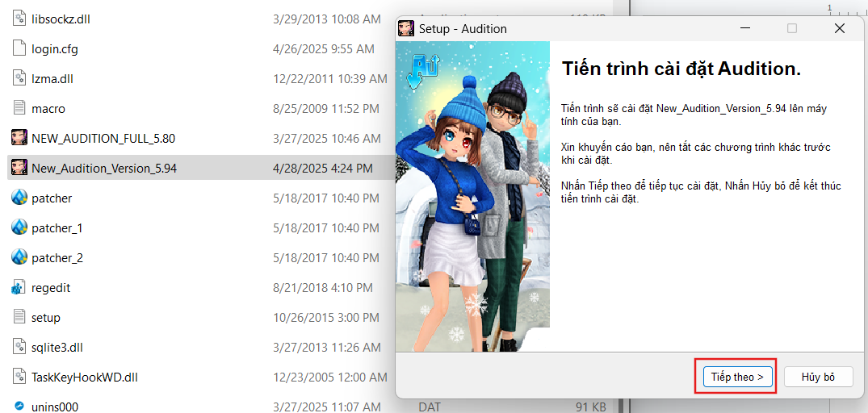Click the Audition character artwork in setup

(x=472, y=196)
